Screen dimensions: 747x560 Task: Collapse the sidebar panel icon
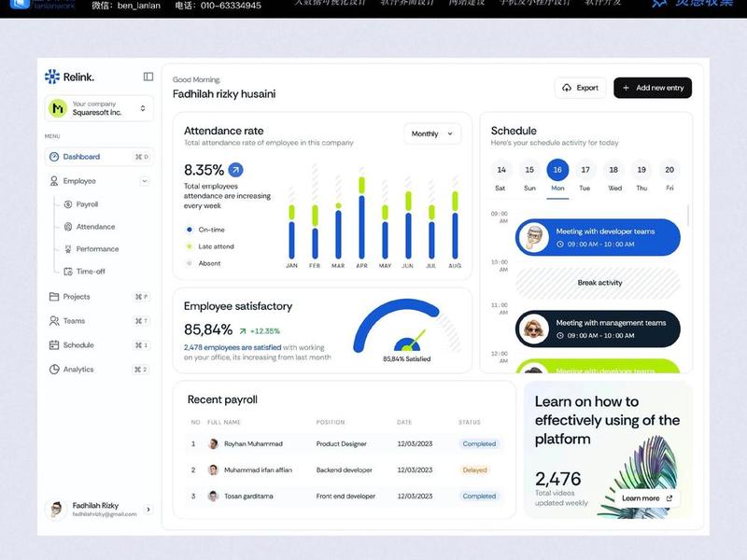click(x=148, y=77)
